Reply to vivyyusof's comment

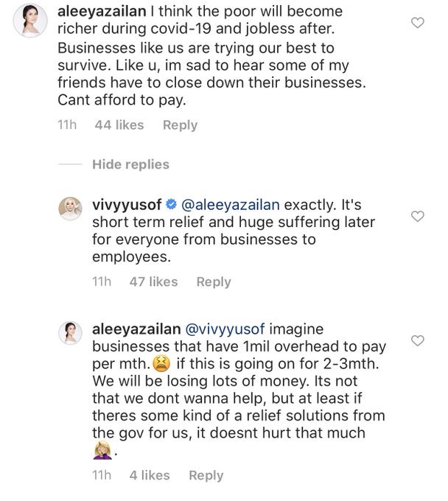(214, 281)
